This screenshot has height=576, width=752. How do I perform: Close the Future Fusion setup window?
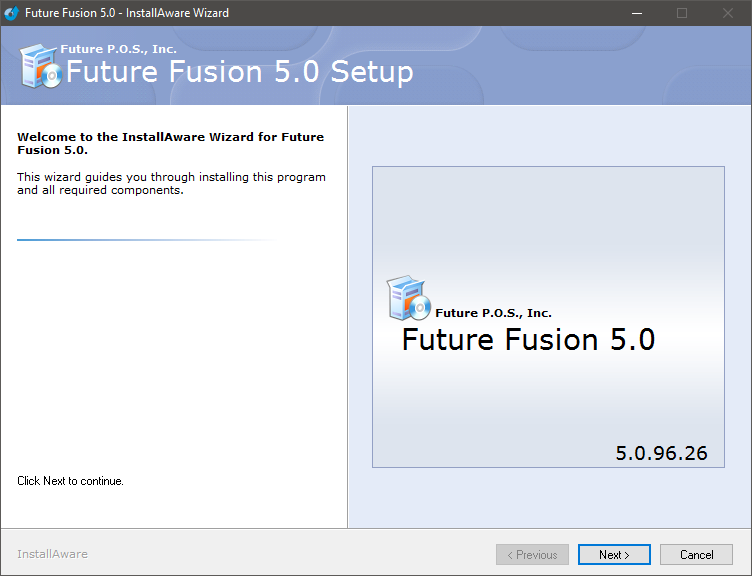(728, 13)
